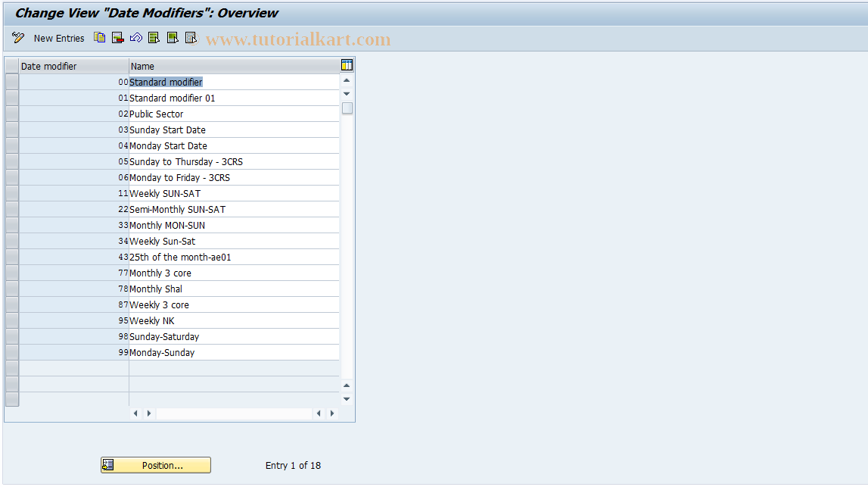Image resolution: width=868 pixels, height=487 pixels.
Task: Select row marker for Sunday Start Date
Action: pyautogui.click(x=12, y=130)
